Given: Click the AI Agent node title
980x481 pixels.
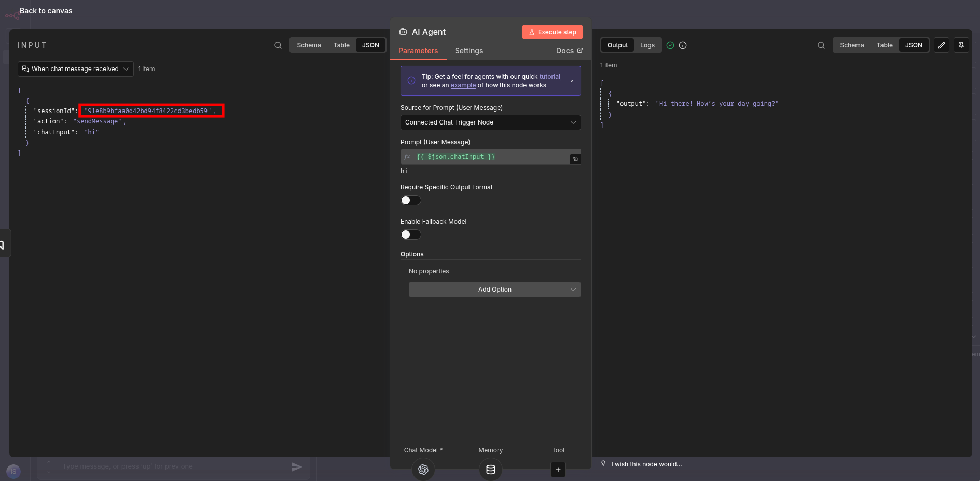Looking at the screenshot, I should 429,32.
